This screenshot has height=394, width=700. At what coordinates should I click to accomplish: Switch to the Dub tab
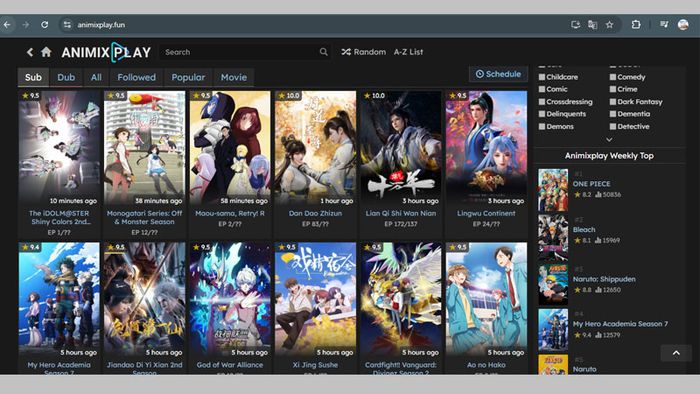click(x=66, y=77)
